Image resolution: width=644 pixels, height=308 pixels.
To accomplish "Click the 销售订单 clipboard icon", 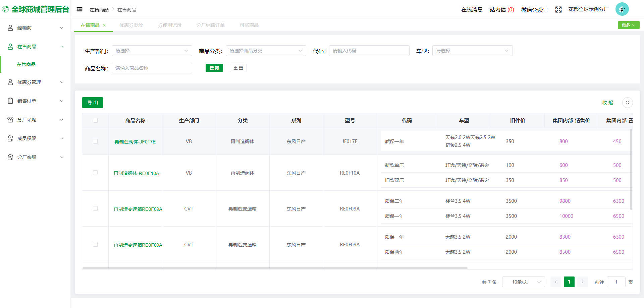I will click(10, 101).
